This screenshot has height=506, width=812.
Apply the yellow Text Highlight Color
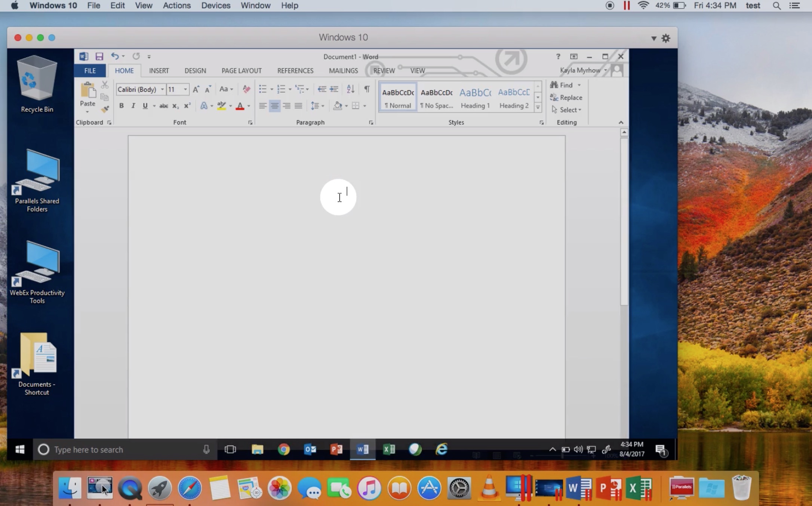click(x=222, y=106)
